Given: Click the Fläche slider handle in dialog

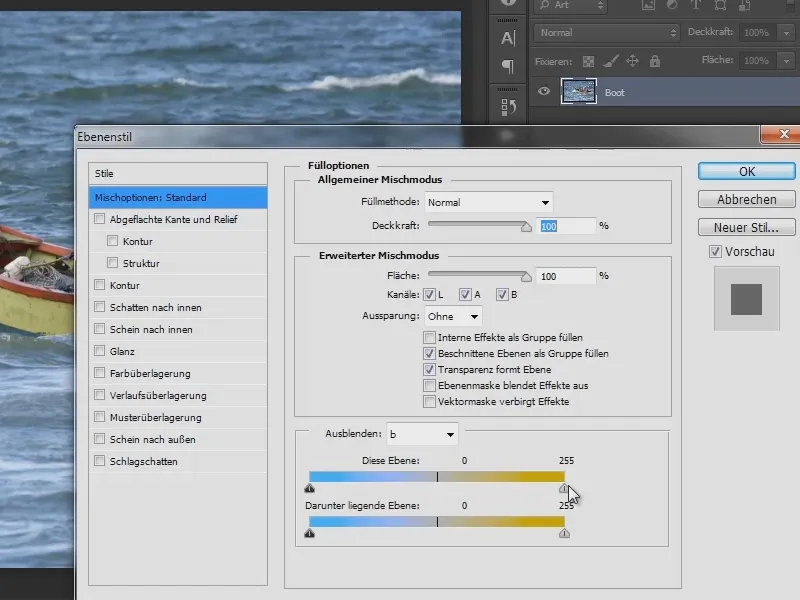Looking at the screenshot, I should coord(526,277).
